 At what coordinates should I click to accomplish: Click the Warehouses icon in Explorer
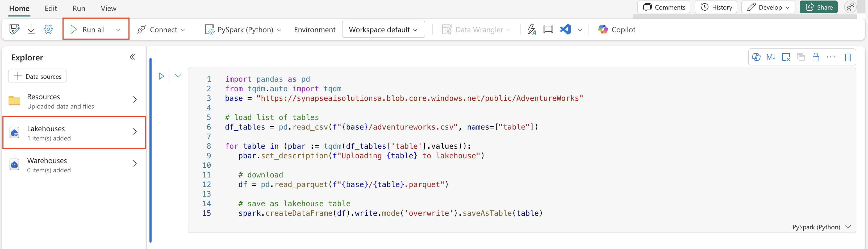(x=14, y=165)
